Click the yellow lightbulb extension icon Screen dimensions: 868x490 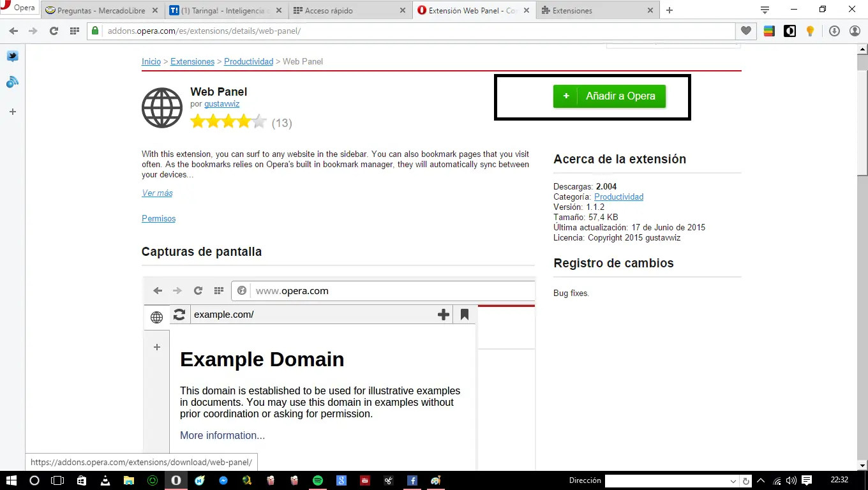click(810, 31)
